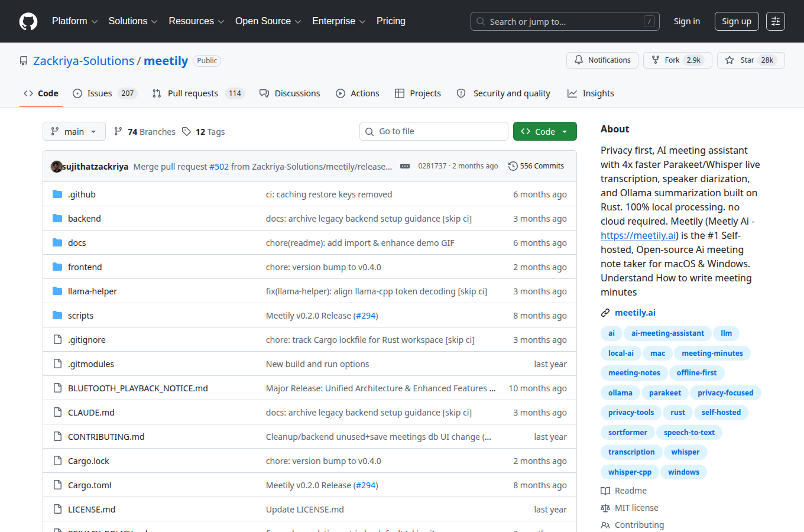Click the .github folder icon
This screenshot has height=532, width=804.
tap(57, 194)
